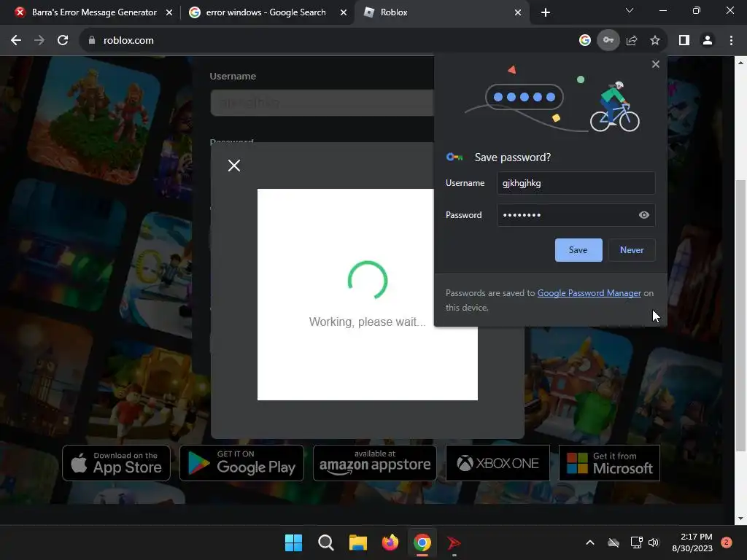
Task: Click the Roblox Username input field
Action: click(x=322, y=102)
